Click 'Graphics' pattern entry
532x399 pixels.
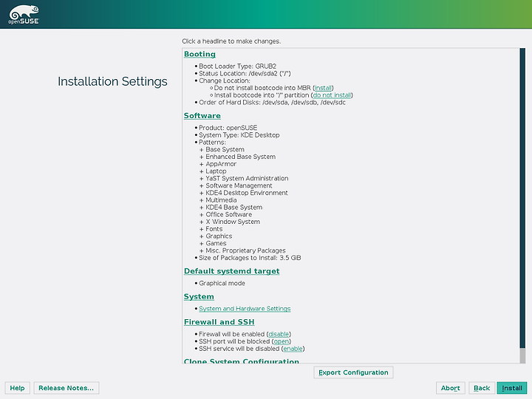219,236
